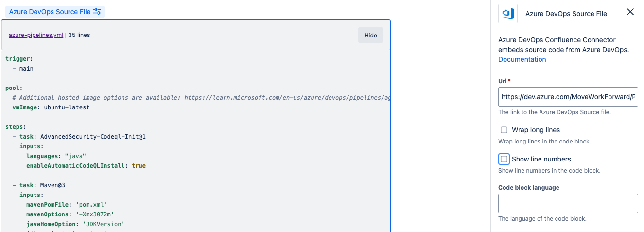The height and width of the screenshot is (232, 644).
Task: Select the Azure DevOps Source File macro label
Action: pyautogui.click(x=50, y=12)
